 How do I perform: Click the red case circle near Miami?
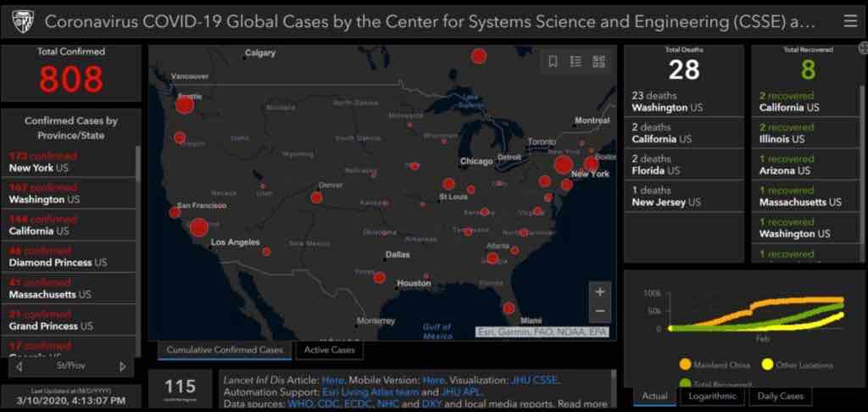(x=509, y=308)
